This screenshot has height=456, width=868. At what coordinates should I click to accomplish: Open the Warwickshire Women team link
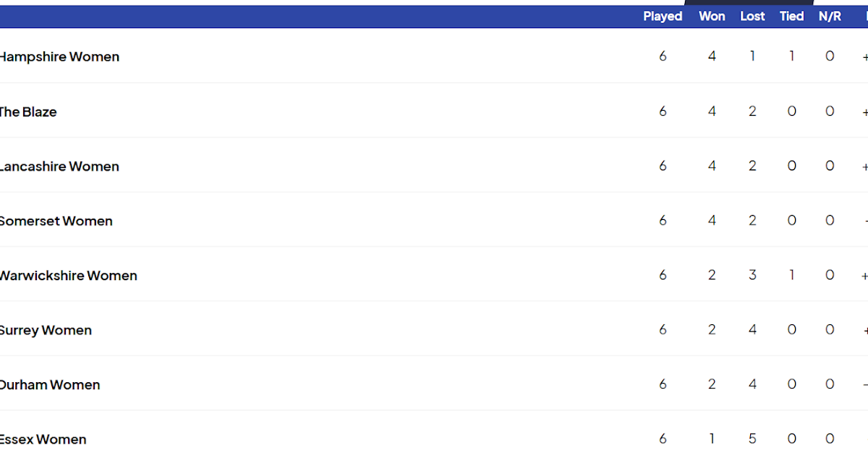(x=69, y=276)
